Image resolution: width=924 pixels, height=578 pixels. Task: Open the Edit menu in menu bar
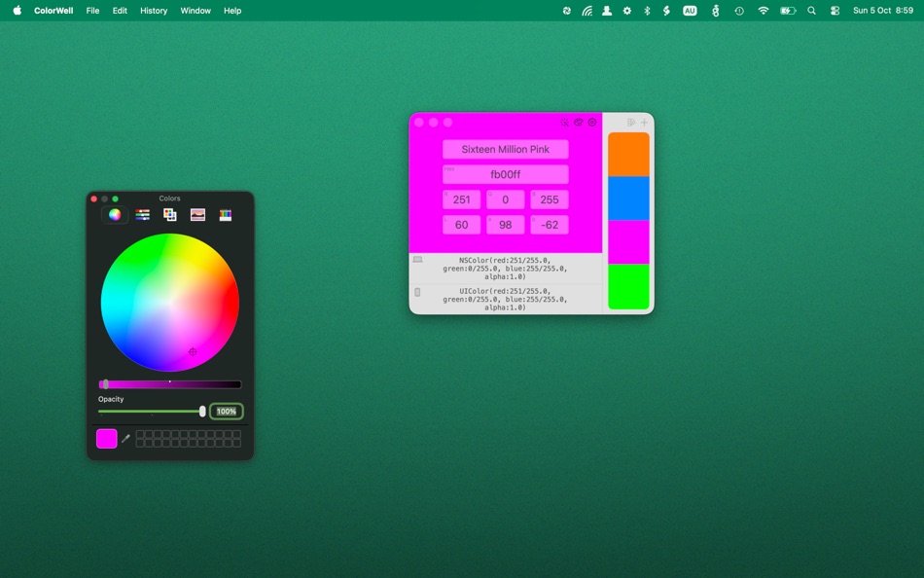119,11
